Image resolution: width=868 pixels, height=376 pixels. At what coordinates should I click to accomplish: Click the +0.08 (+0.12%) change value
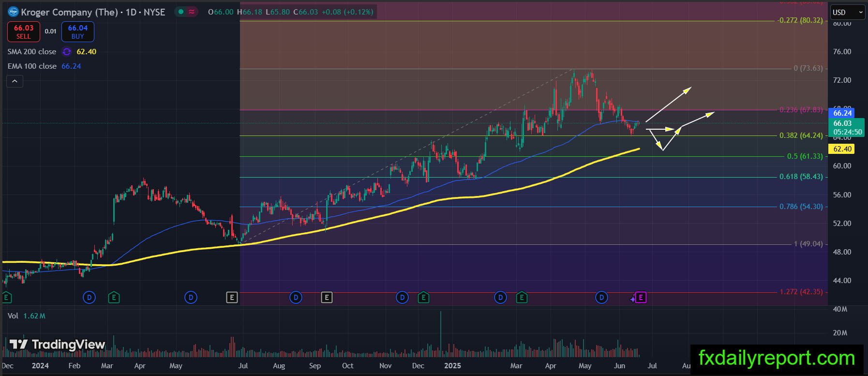(347, 12)
